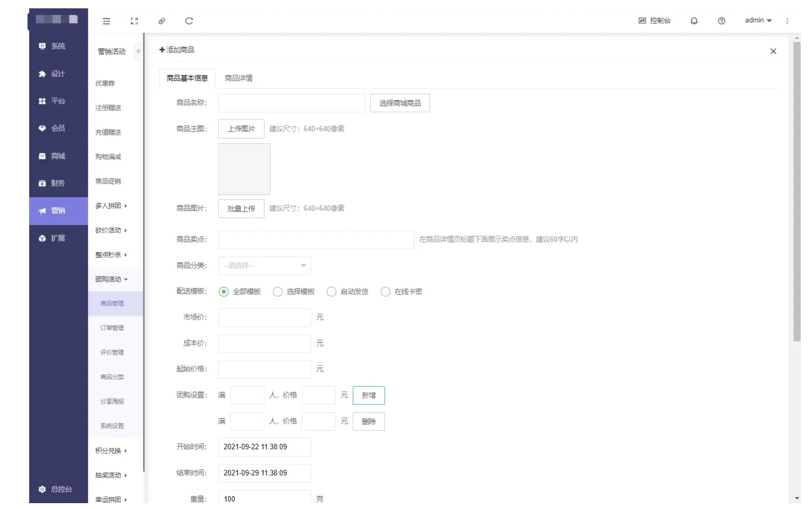Image resolution: width=812 pixels, height=509 pixels.
Task: Expand 幸运拼团 submenu
Action: [x=111, y=499]
